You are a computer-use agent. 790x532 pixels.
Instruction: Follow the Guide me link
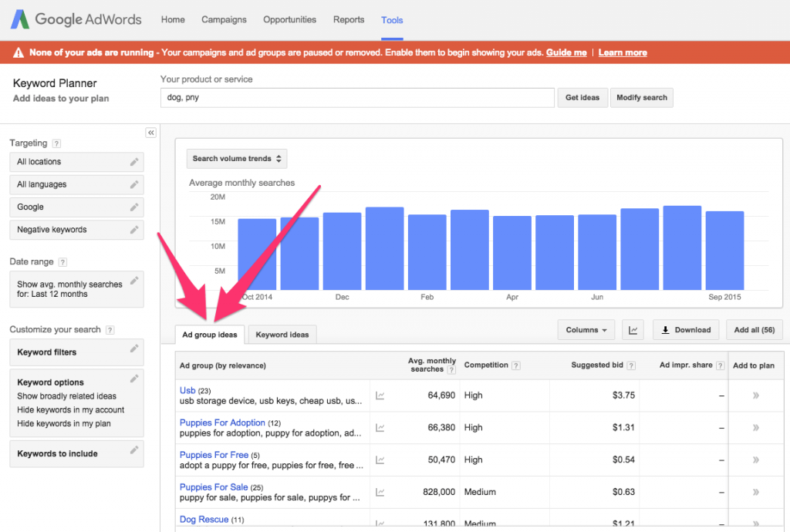click(x=566, y=53)
